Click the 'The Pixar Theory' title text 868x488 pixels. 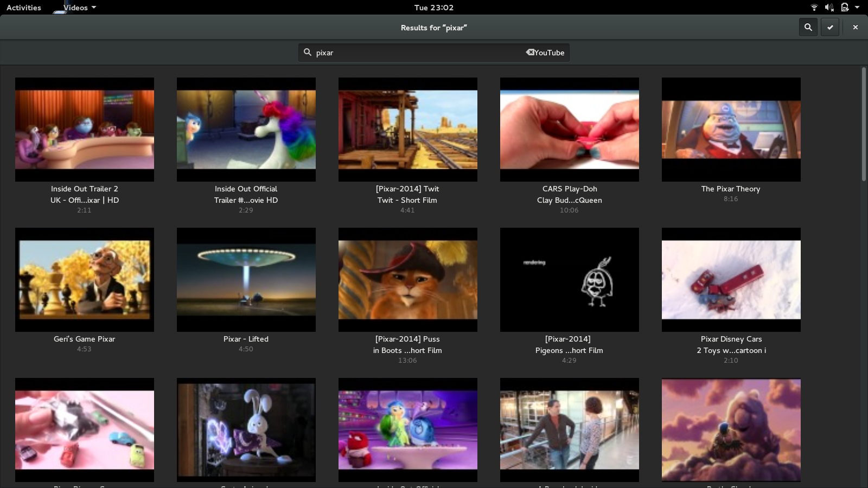pos(731,189)
